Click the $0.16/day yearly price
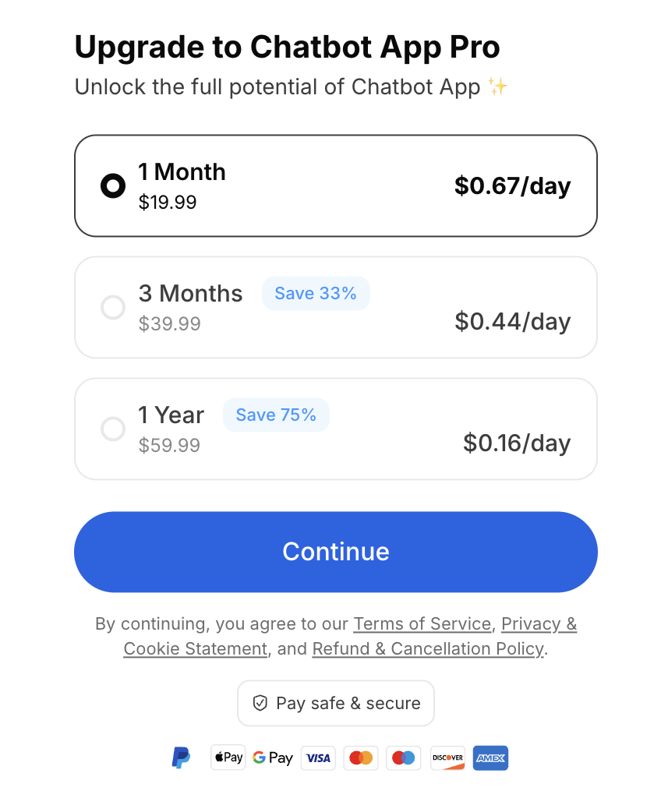The height and width of the screenshot is (812, 661). (517, 443)
